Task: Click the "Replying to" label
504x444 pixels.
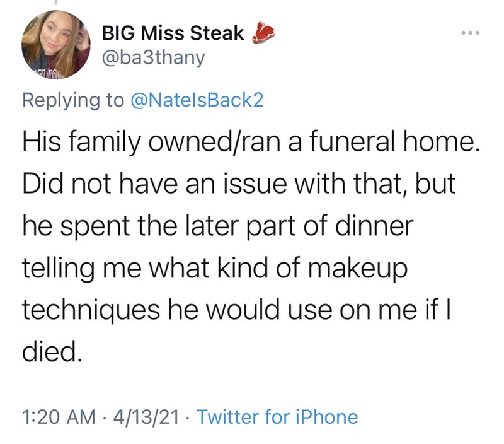Action: [73, 101]
